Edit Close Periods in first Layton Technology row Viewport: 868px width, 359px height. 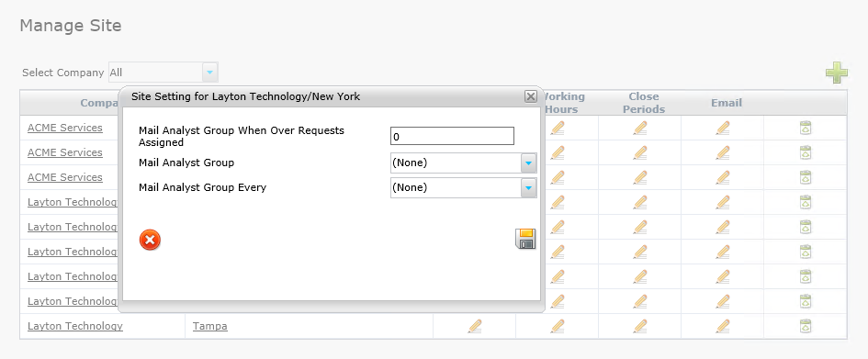click(640, 203)
